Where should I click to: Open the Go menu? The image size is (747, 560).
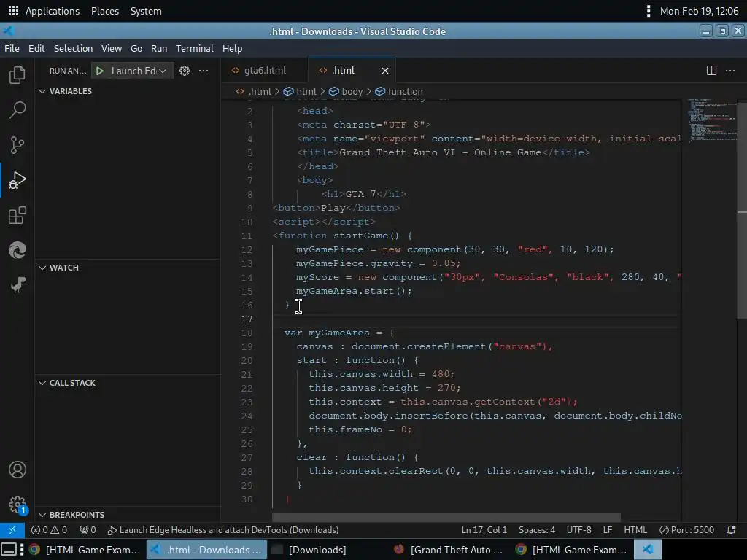[x=136, y=49]
